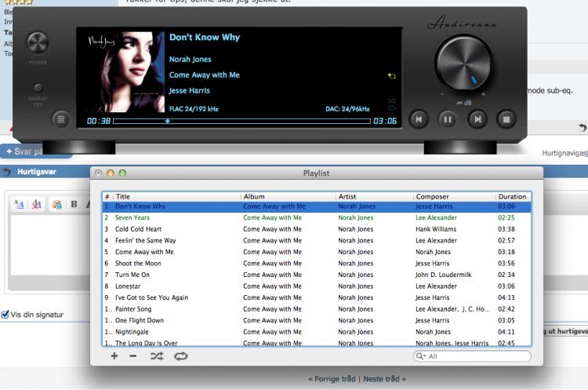Pause the playing song
Image resolution: width=588 pixels, height=390 pixels.
[x=448, y=119]
